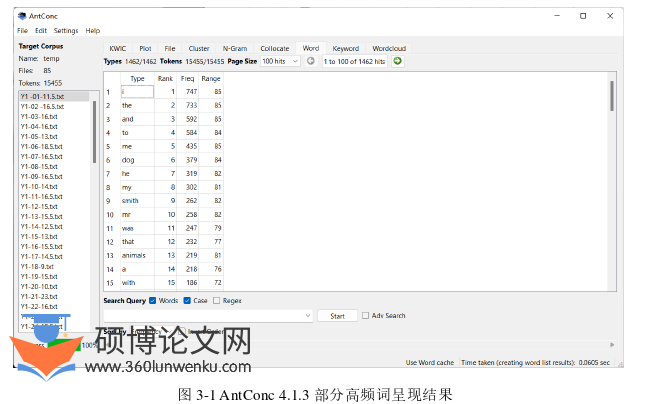
Task: Switch to the Plot tab
Action: point(145,48)
